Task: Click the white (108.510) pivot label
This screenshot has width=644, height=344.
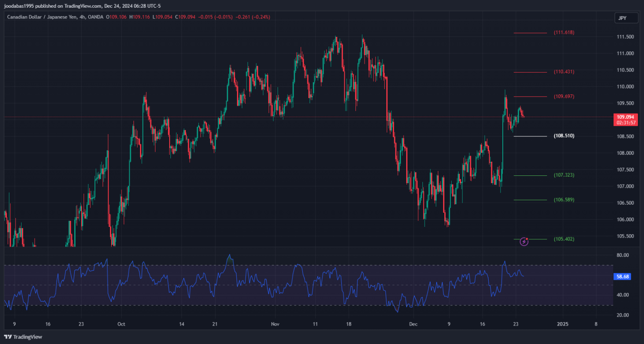Action: click(564, 136)
